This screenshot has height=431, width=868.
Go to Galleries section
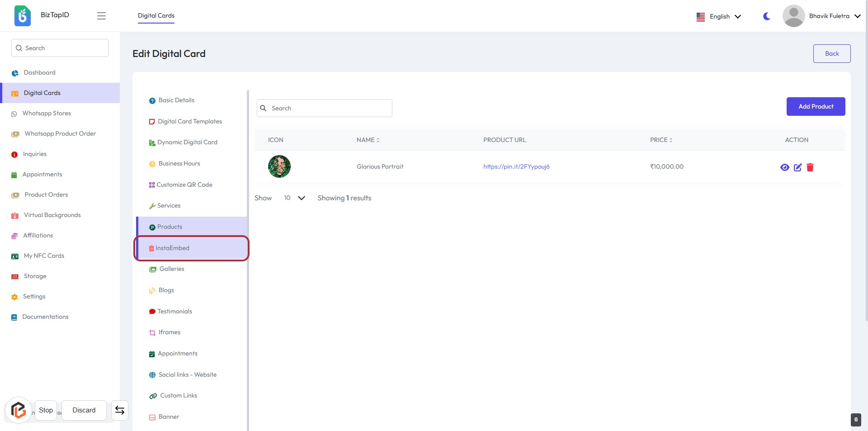pos(172,269)
